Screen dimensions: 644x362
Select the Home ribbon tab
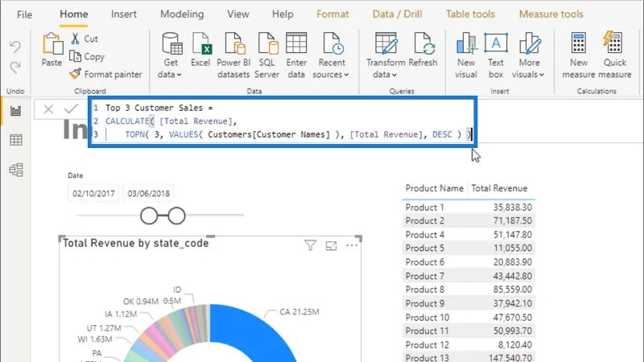[x=74, y=14]
